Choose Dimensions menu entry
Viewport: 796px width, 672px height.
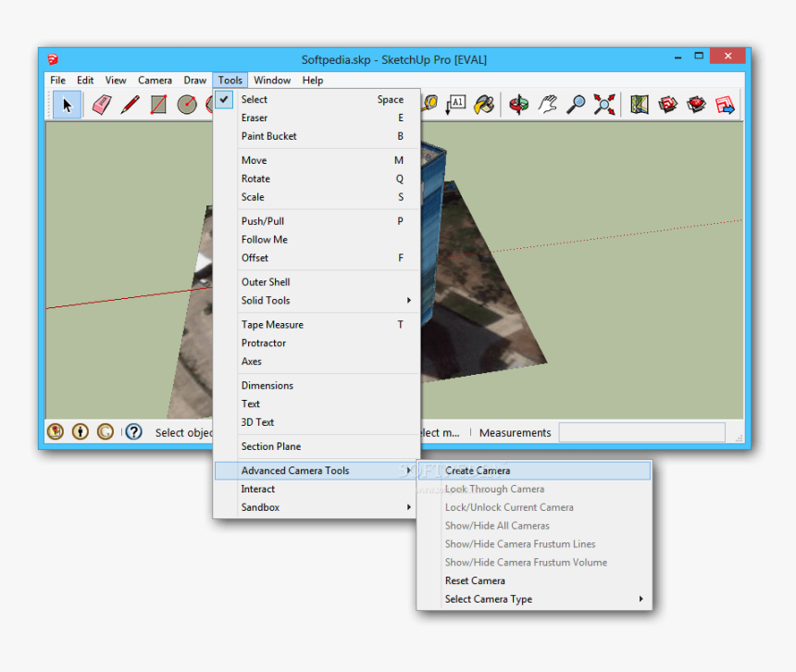(317, 386)
